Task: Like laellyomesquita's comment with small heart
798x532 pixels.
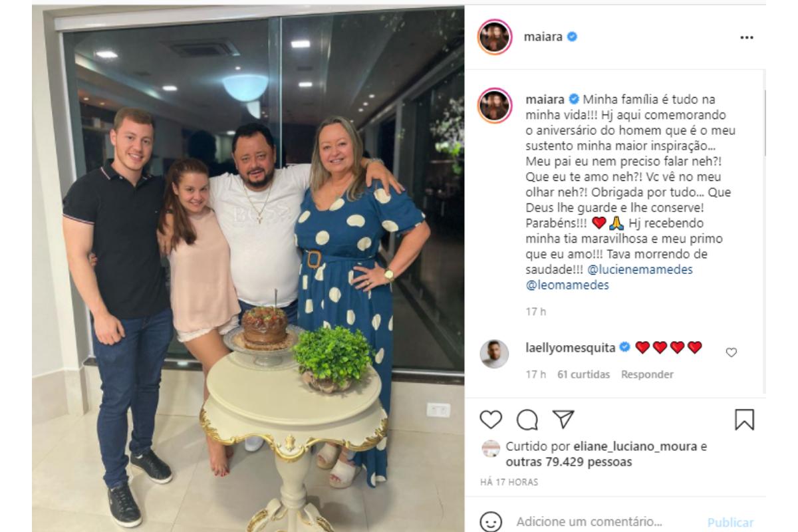Action: pos(731,353)
